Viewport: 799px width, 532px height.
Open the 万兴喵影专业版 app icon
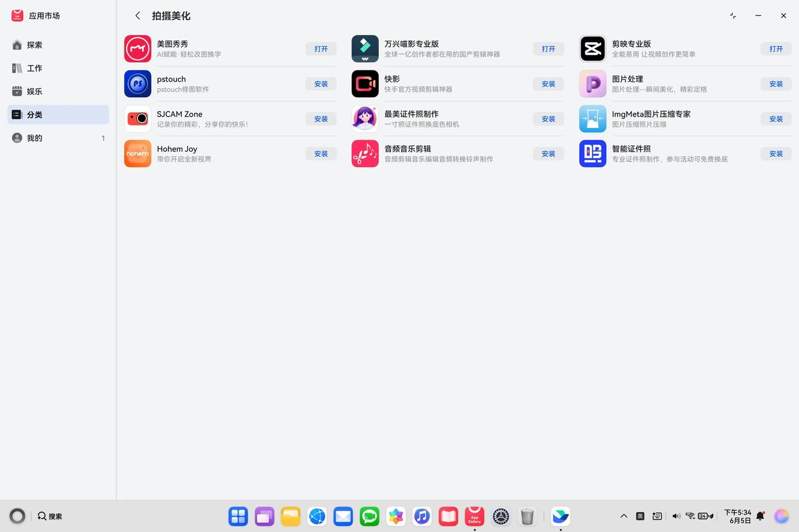point(365,49)
